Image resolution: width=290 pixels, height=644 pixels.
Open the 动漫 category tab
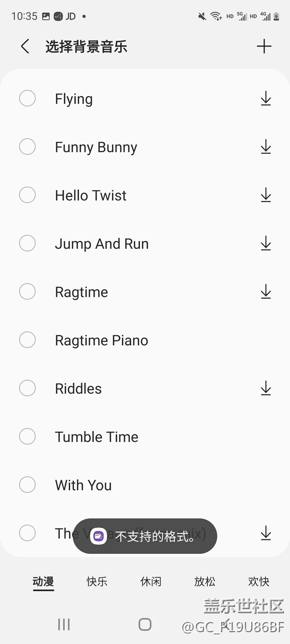pos(43,582)
